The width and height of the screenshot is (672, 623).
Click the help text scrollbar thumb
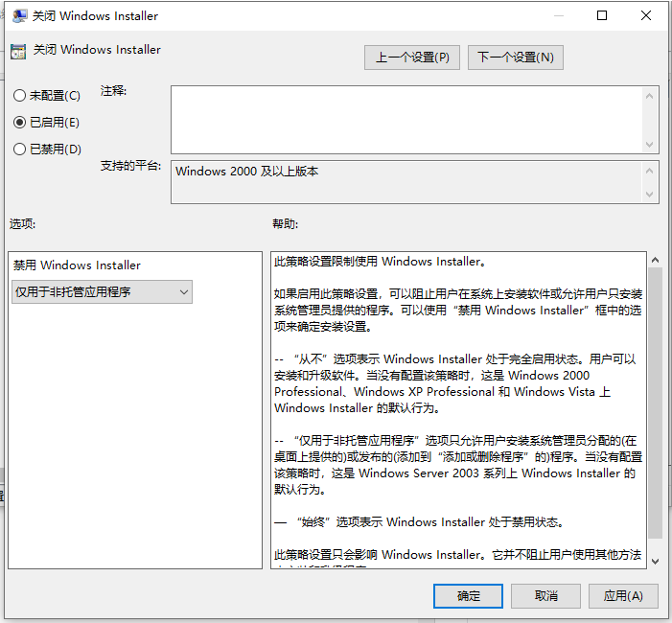pyautogui.click(x=655, y=403)
